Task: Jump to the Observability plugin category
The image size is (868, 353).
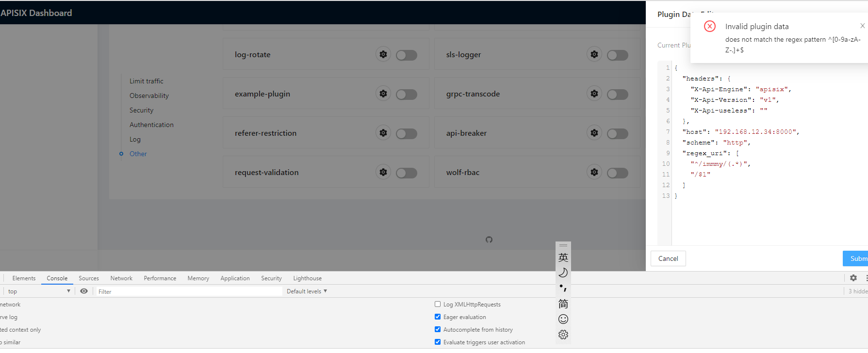Action: pyautogui.click(x=149, y=96)
